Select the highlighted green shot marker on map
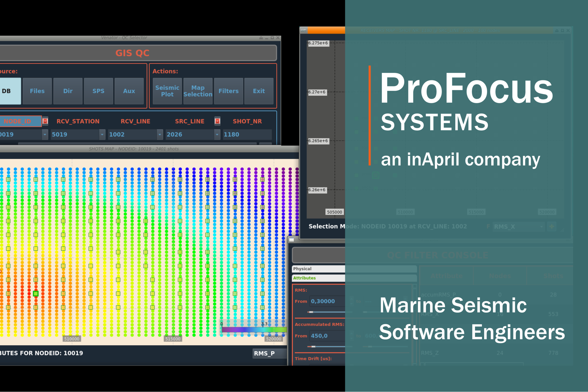This screenshot has width=588, height=392. [x=36, y=293]
